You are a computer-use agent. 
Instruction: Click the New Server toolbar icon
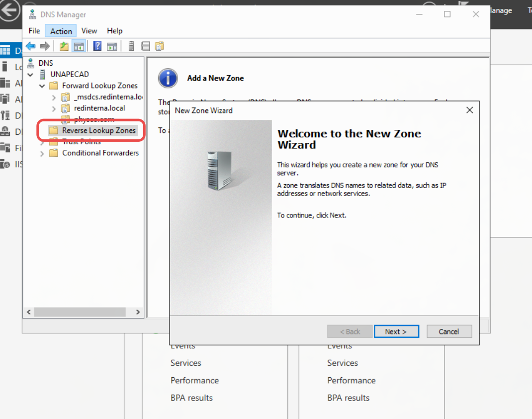131,46
